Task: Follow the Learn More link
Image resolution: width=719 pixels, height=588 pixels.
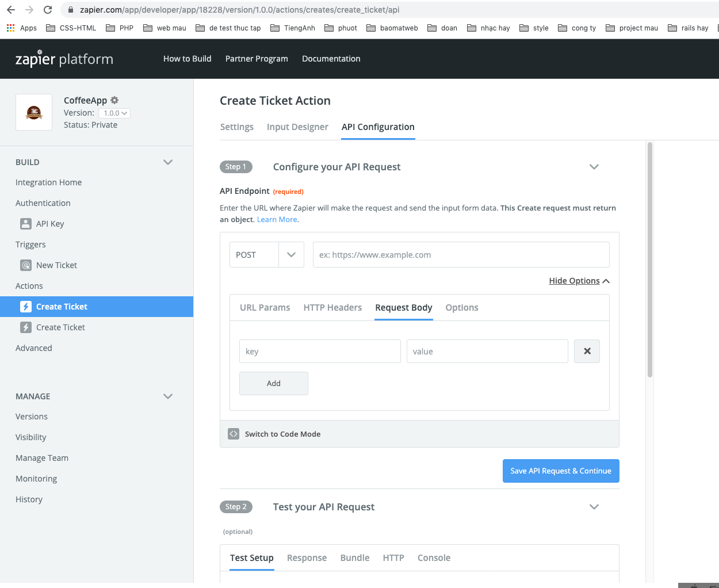Action: [x=277, y=219]
